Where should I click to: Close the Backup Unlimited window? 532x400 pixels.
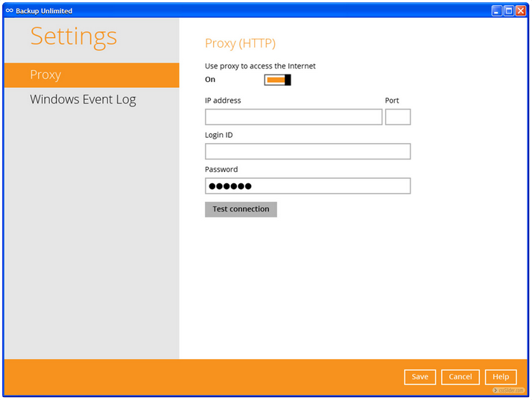click(521, 11)
